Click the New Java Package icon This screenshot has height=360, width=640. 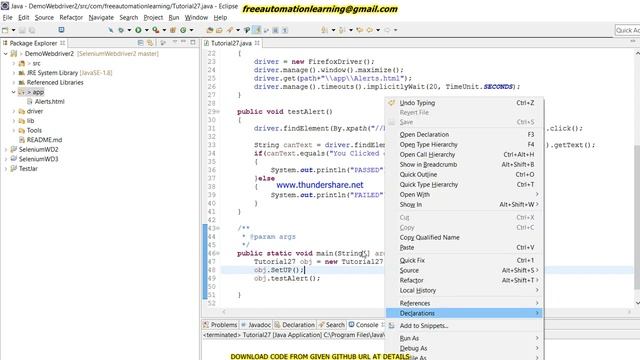pyautogui.click(x=173, y=30)
